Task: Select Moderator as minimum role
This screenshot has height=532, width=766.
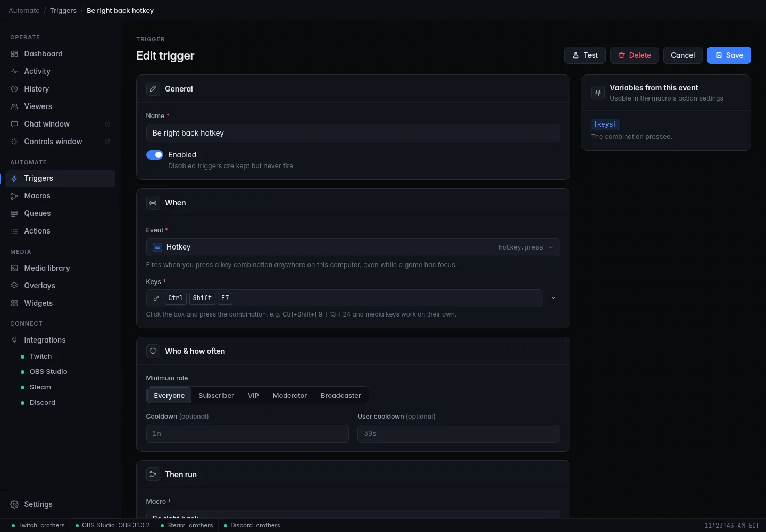Action: point(290,395)
